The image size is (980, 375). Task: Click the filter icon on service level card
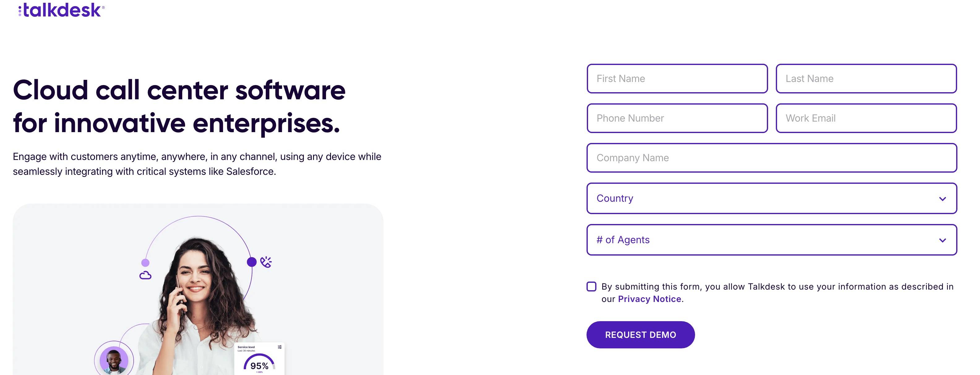tap(280, 347)
